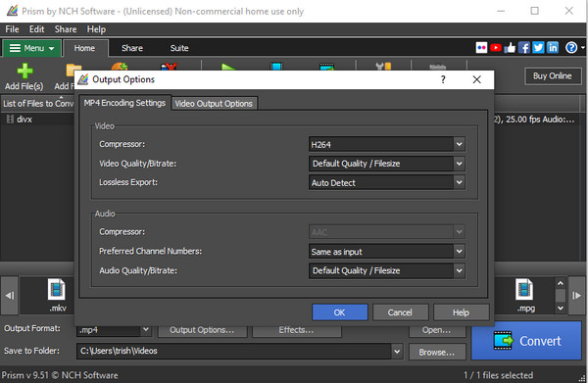Open the green Menu dropdown button

click(x=31, y=48)
